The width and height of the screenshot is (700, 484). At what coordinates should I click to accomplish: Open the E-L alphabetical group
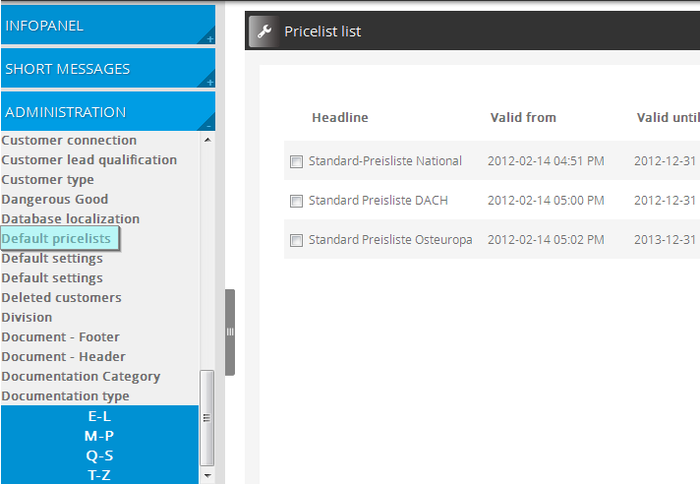pyautogui.click(x=99, y=416)
